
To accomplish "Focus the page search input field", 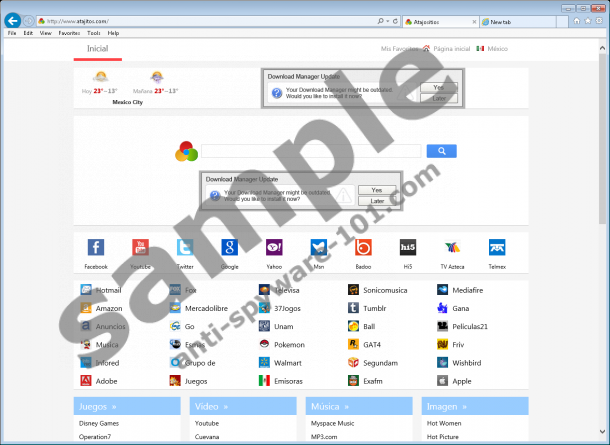I will click(x=310, y=151).
